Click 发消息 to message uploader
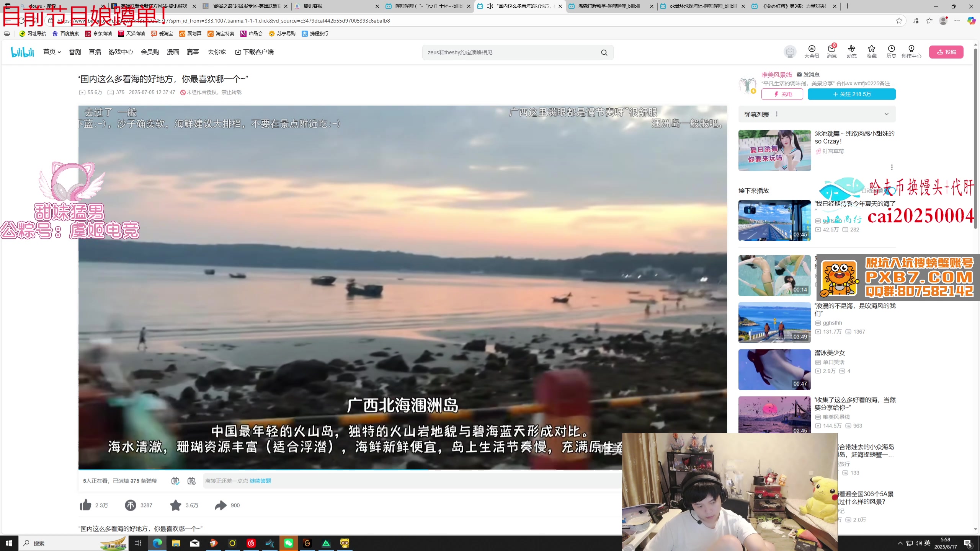This screenshot has height=551, width=980. [x=808, y=75]
